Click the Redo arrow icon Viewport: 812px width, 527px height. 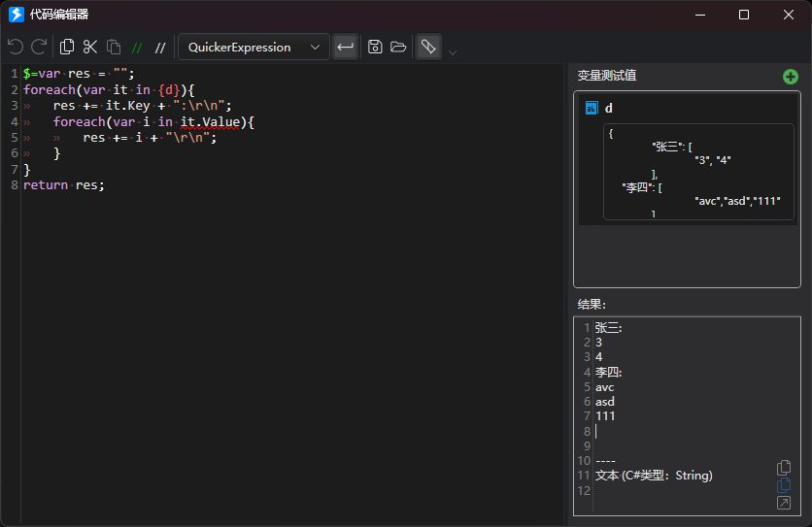pos(39,48)
